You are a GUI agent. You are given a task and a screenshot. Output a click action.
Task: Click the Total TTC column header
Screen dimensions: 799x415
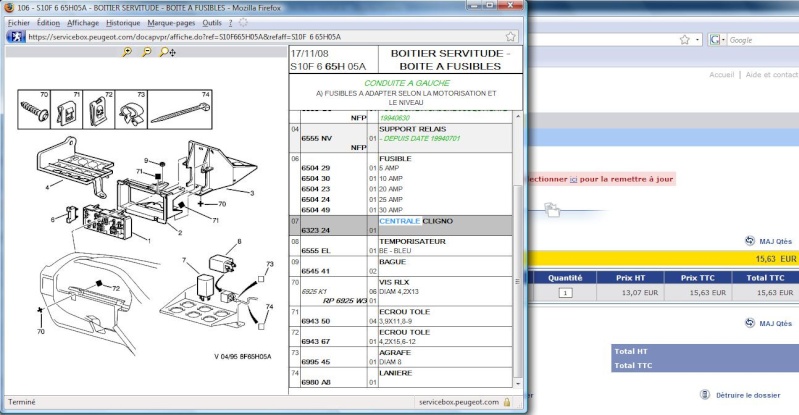(765, 278)
